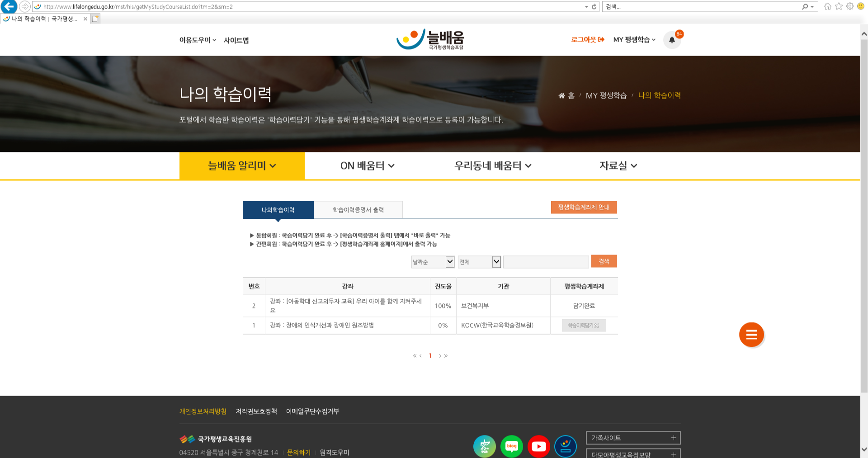Click MY 평생학습 in breadcrumb

[x=606, y=95]
